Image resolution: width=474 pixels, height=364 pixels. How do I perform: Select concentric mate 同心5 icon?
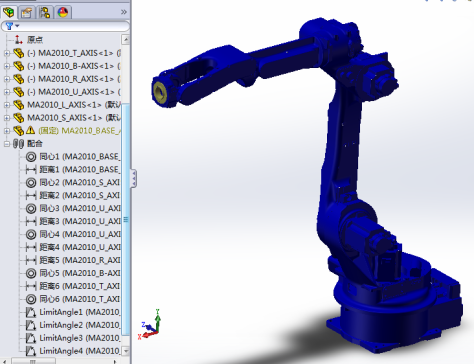(31, 273)
